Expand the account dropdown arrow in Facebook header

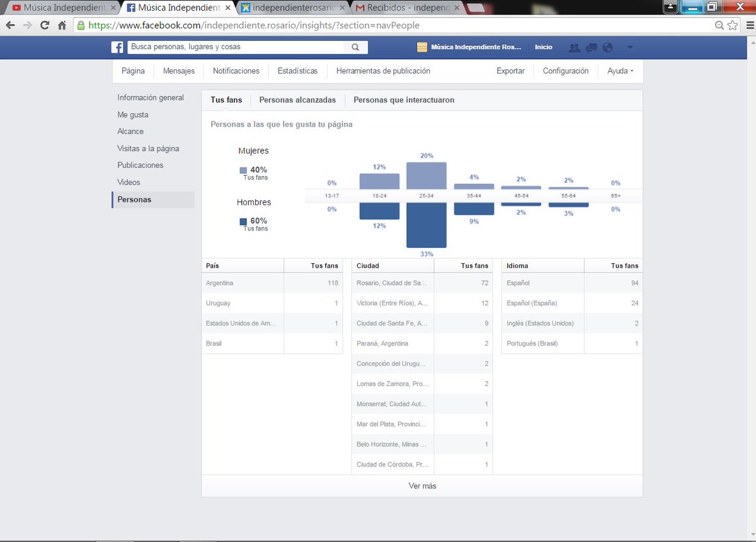click(630, 47)
